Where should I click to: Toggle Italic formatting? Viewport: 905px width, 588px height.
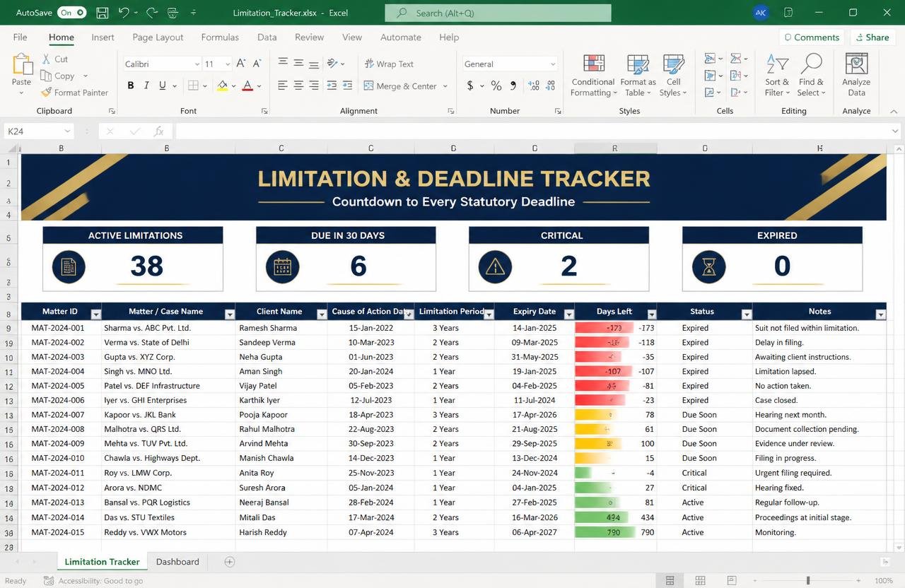pos(146,86)
